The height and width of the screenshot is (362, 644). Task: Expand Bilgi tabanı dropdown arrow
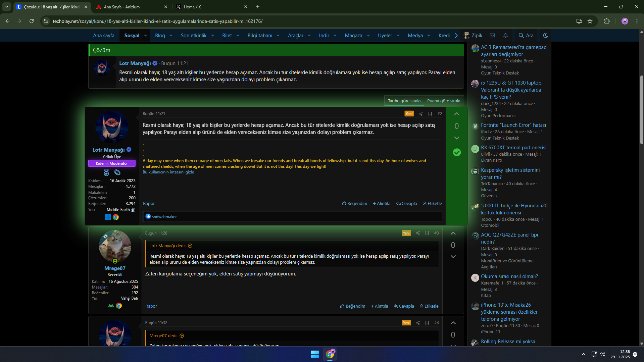[278, 36]
